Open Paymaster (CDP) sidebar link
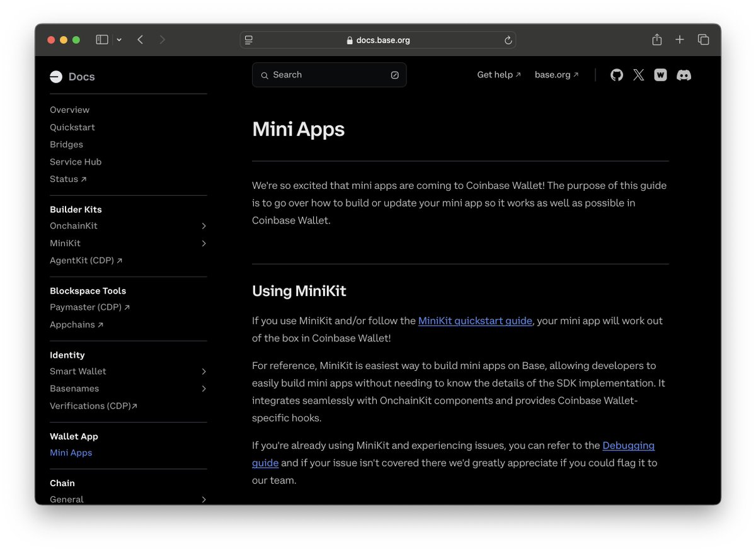Screen dimensions: 756x551 [x=90, y=307]
